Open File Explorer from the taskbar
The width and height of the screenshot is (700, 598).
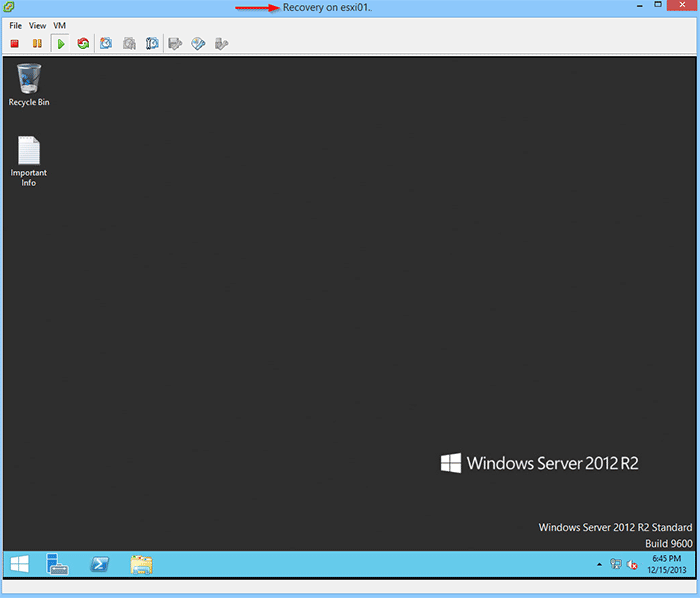[x=142, y=565]
